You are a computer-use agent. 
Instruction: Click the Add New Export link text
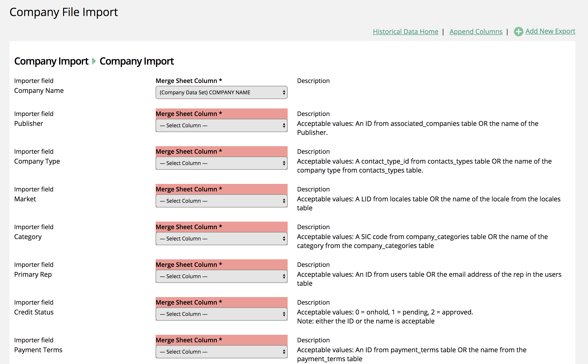coord(550,31)
